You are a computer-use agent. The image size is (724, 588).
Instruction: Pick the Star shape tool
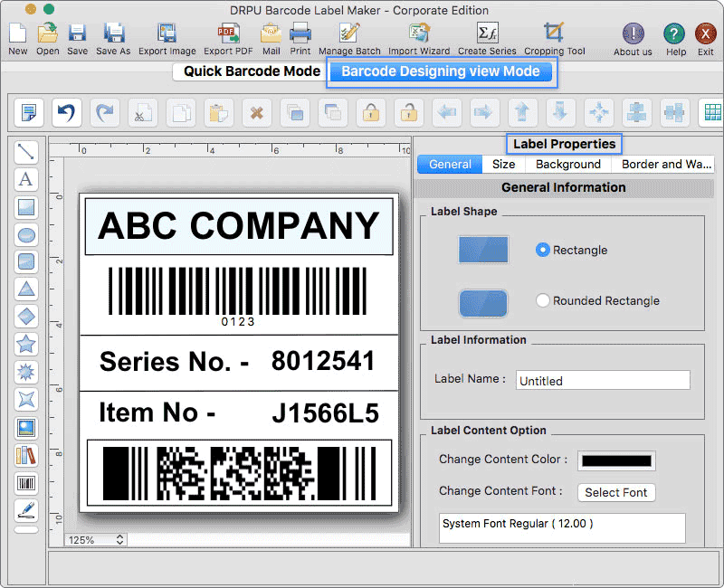pyautogui.click(x=25, y=344)
